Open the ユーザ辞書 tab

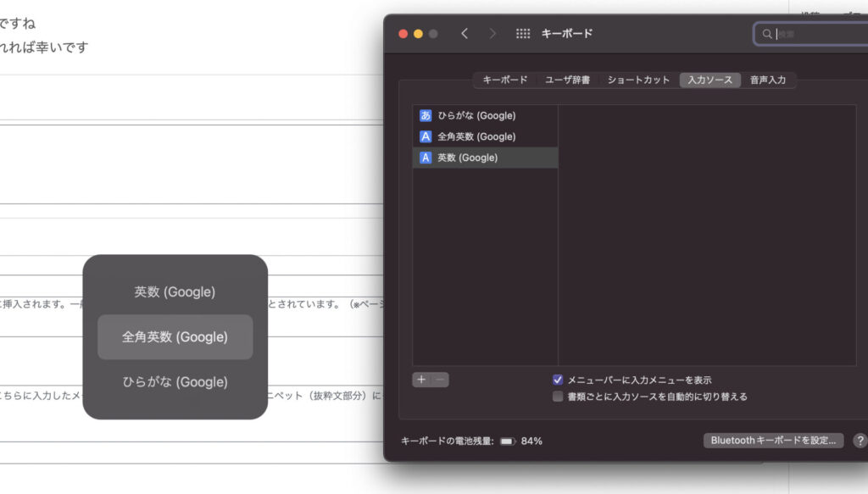point(567,80)
